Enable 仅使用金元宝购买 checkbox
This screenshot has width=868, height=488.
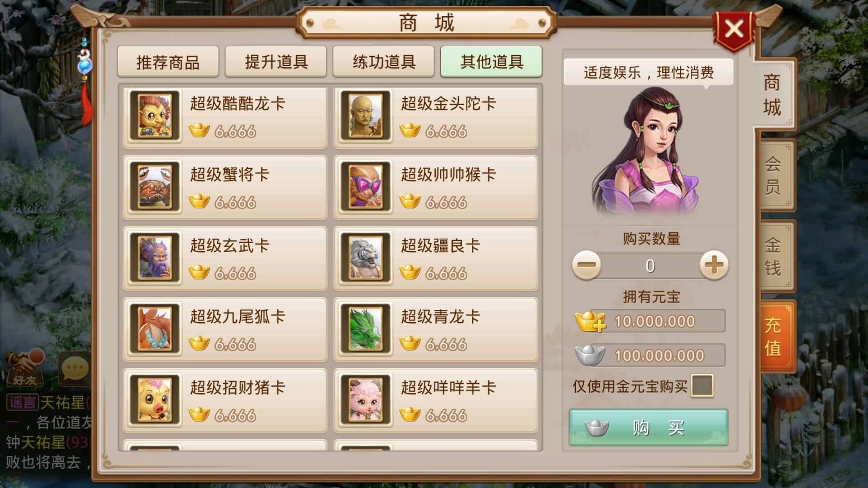pyautogui.click(x=702, y=386)
